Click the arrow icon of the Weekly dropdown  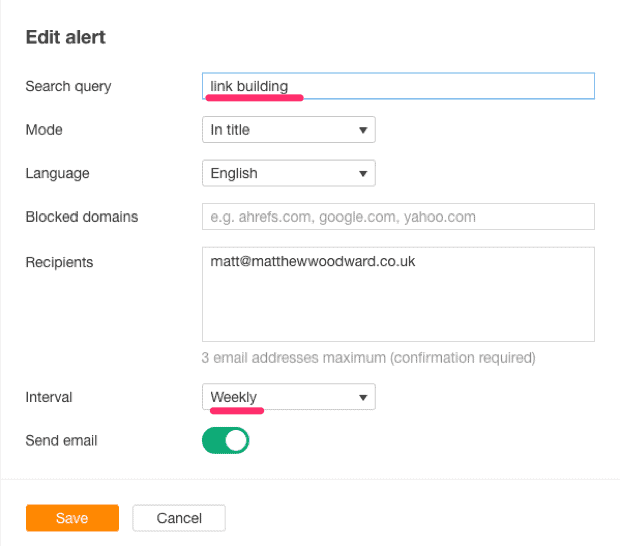[363, 397]
